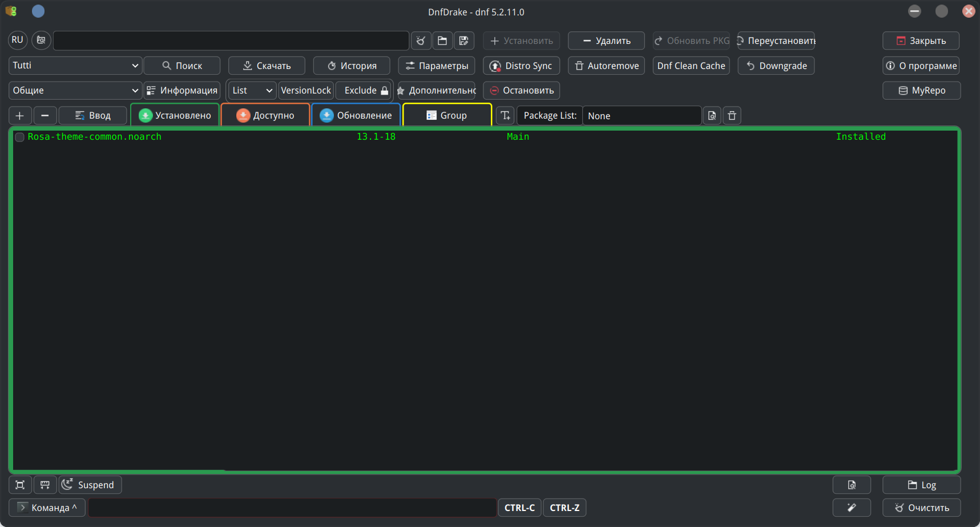980x527 pixels.
Task: Toggle the VersionLock button
Action: [x=306, y=90]
